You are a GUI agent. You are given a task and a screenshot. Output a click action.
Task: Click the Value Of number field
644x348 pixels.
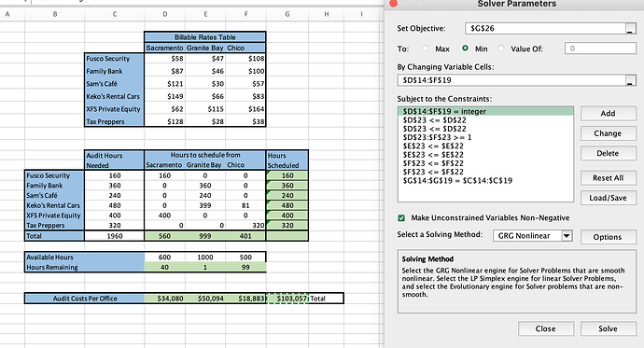point(600,49)
